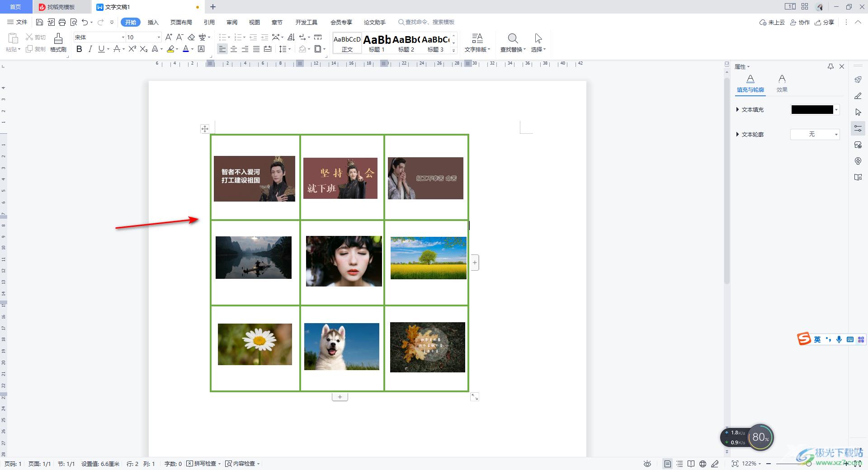This screenshot has height=470, width=868.
Task: Click the subscript X₂ icon
Action: click(x=143, y=49)
